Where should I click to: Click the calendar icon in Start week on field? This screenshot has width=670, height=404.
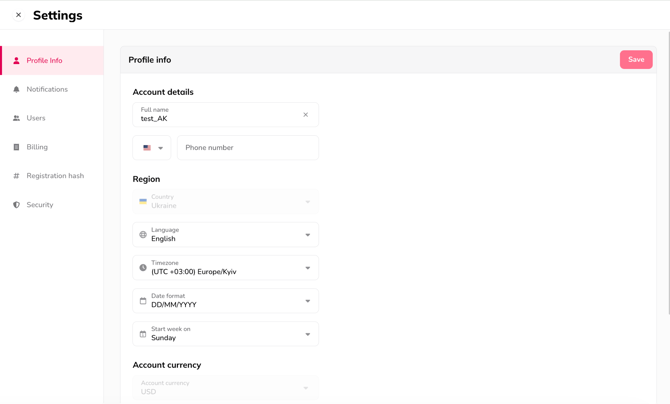click(x=143, y=334)
